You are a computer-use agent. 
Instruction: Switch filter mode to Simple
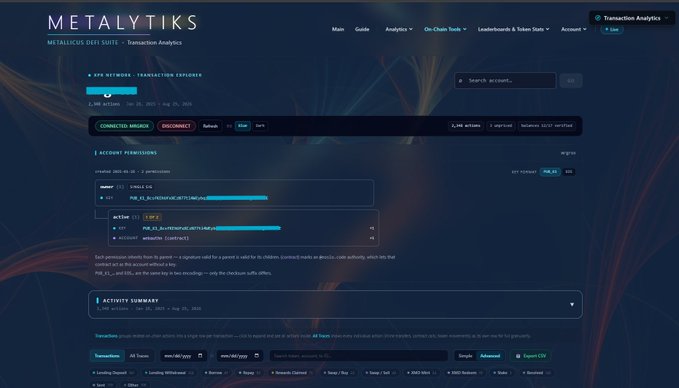(x=465, y=356)
